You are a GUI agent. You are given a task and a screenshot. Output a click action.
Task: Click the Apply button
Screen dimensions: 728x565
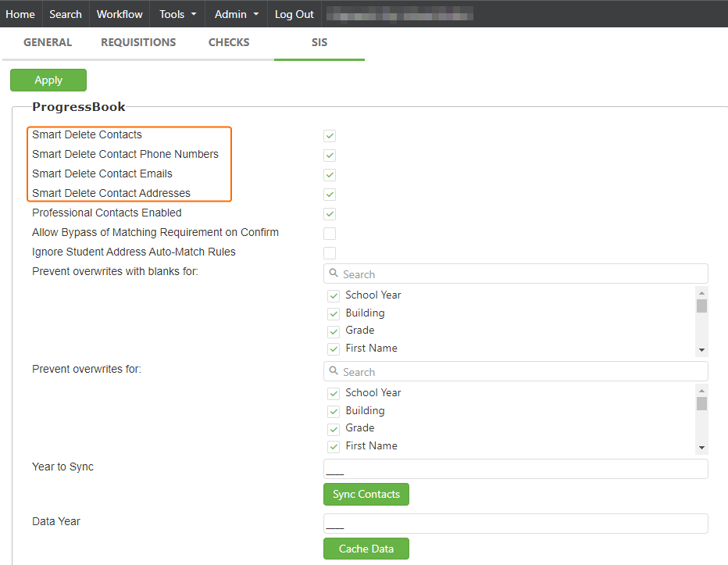pos(48,80)
